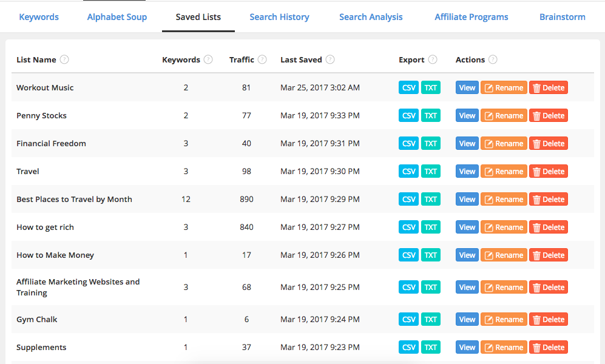Open the Actions column help icon
Screen dimensions: 605x364
click(493, 59)
